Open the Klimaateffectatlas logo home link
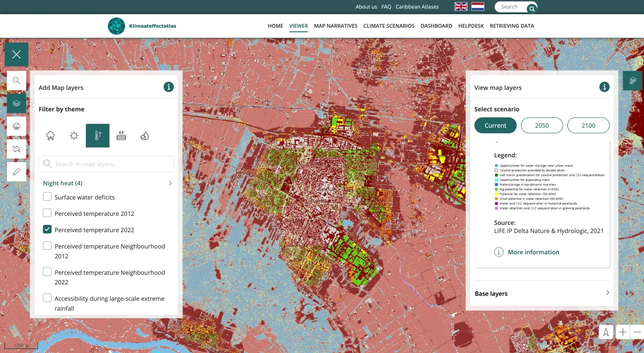 click(142, 26)
